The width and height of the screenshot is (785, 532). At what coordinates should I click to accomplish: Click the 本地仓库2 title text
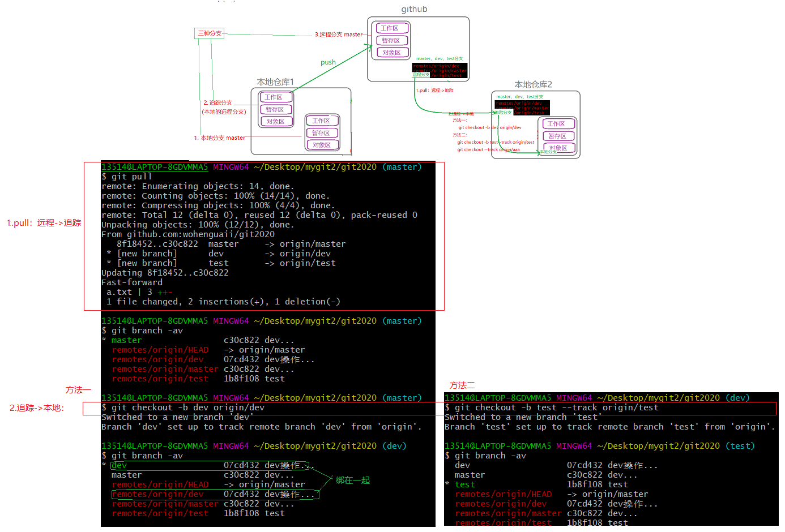[532, 84]
